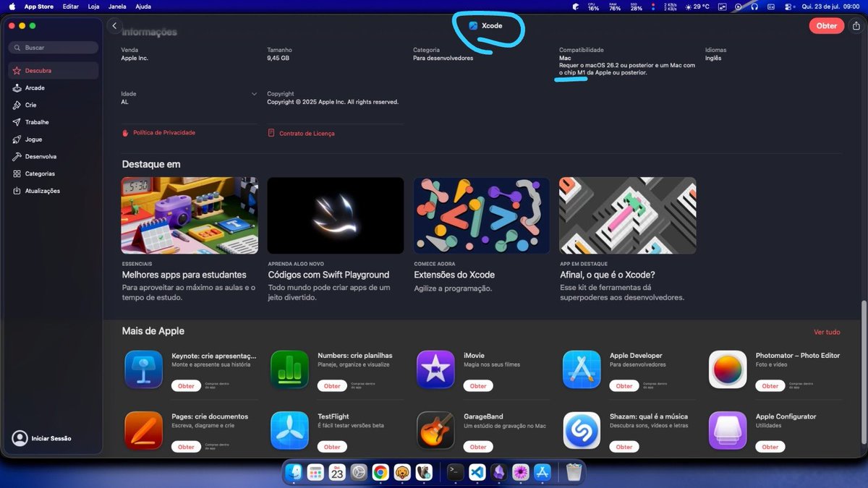Open the Pages app icon
Viewport: 868px width, 488px height.
tap(143, 431)
